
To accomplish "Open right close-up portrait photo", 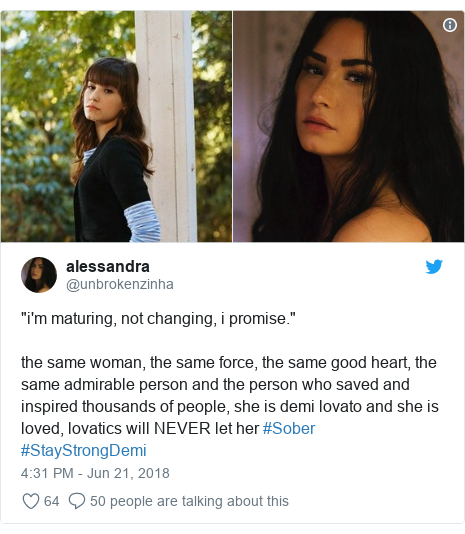I will tap(348, 126).
